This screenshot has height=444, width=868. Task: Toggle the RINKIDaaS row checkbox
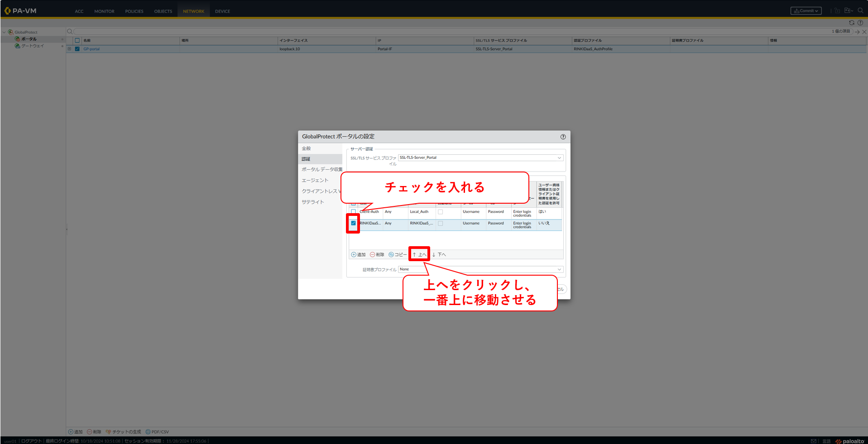pos(353,223)
